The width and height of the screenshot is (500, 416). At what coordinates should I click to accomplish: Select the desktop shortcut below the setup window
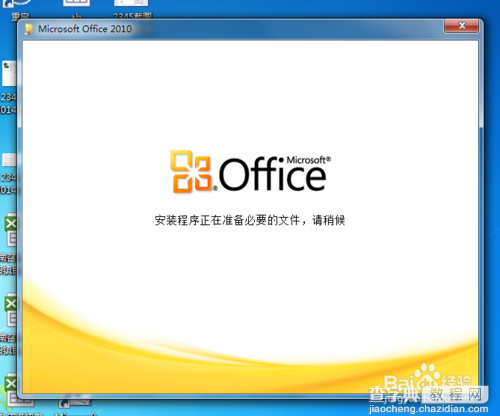[x=75, y=407]
